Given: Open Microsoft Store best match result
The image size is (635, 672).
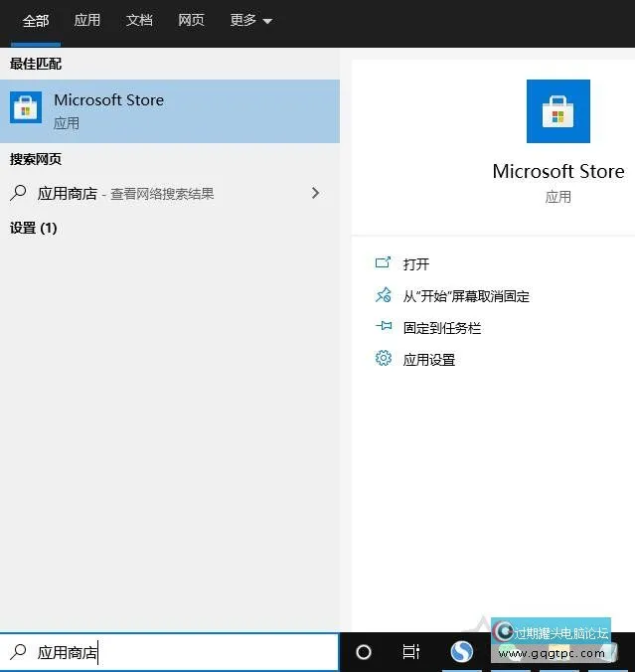Looking at the screenshot, I should [x=170, y=111].
